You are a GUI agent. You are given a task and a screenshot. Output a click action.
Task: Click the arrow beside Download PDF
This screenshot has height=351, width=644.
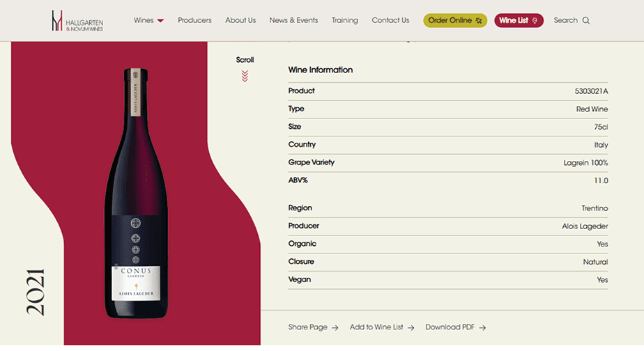point(482,327)
